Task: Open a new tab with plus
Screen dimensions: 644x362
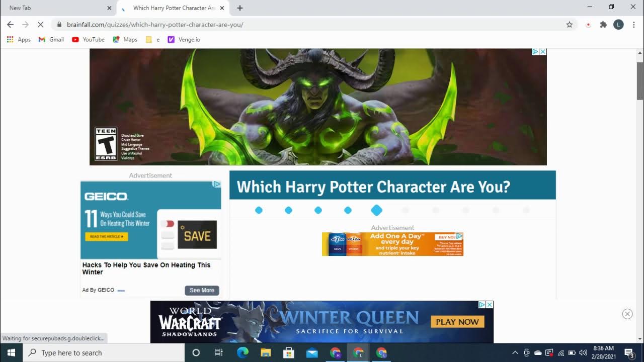Action: [240, 8]
